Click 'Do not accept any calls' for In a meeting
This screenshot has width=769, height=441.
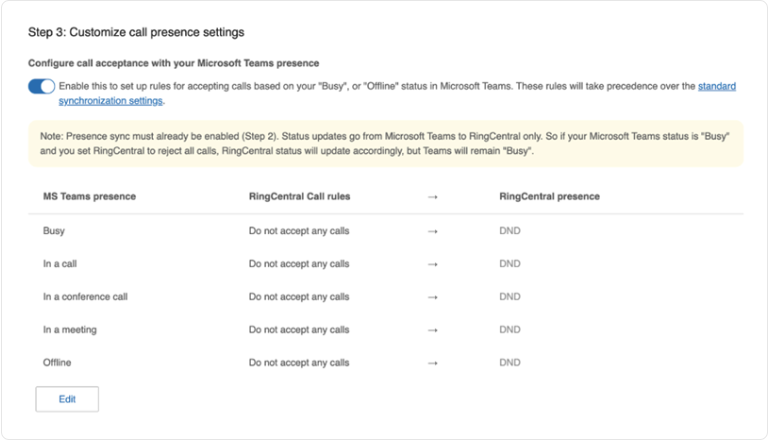coord(299,330)
